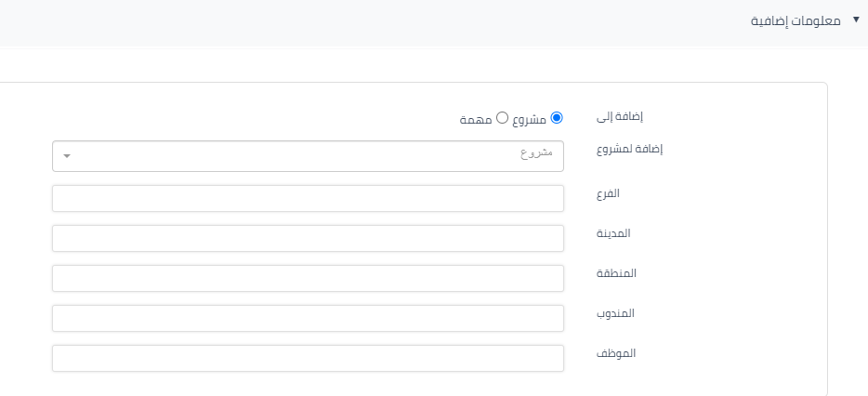Screen dimensions: 868x396
Task: Click into the المنطقة region input field
Action: click(309, 278)
